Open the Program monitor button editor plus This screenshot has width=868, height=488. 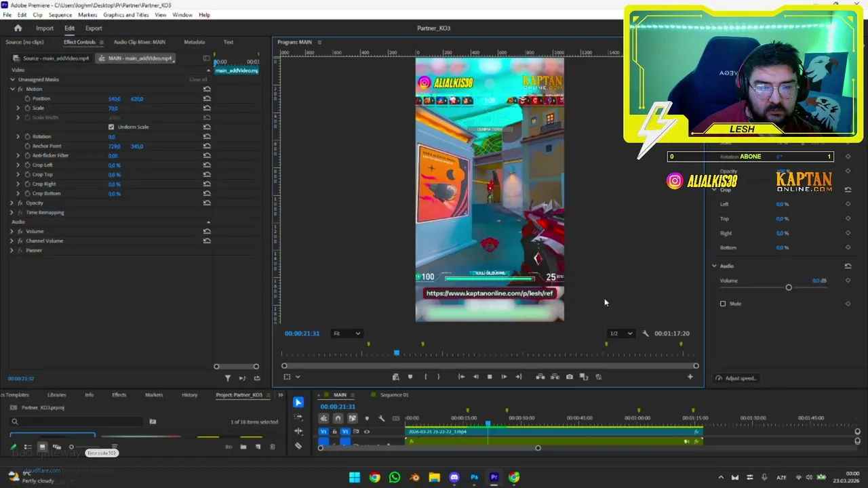(690, 377)
